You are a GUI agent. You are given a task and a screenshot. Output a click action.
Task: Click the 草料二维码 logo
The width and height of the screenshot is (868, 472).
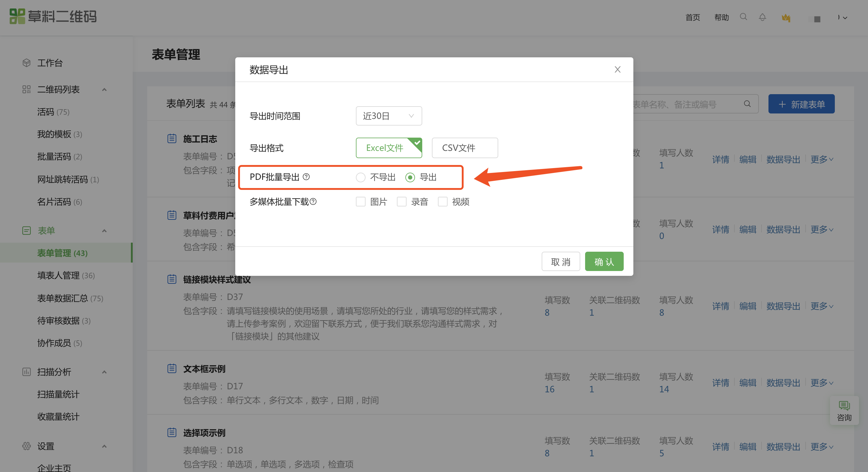(53, 16)
